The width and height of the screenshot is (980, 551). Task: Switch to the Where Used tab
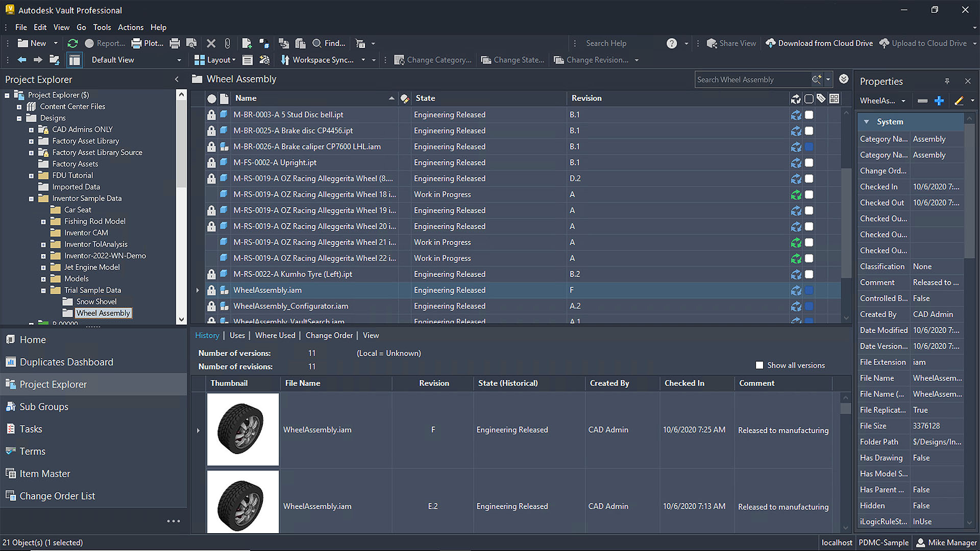275,335
